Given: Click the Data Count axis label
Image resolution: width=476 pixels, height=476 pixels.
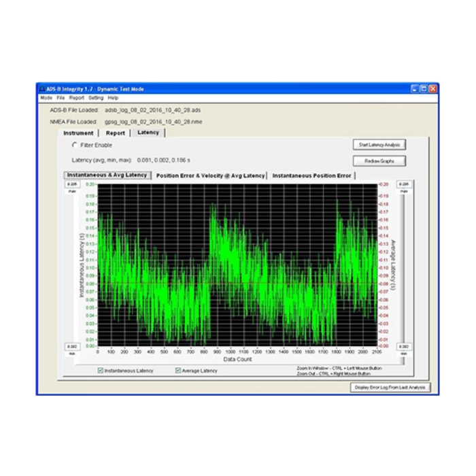Looking at the screenshot, I should [x=238, y=359].
